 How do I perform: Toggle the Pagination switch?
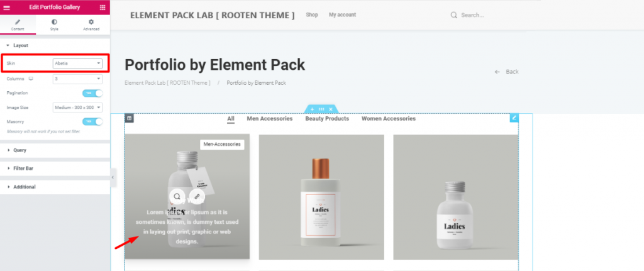pos(92,93)
